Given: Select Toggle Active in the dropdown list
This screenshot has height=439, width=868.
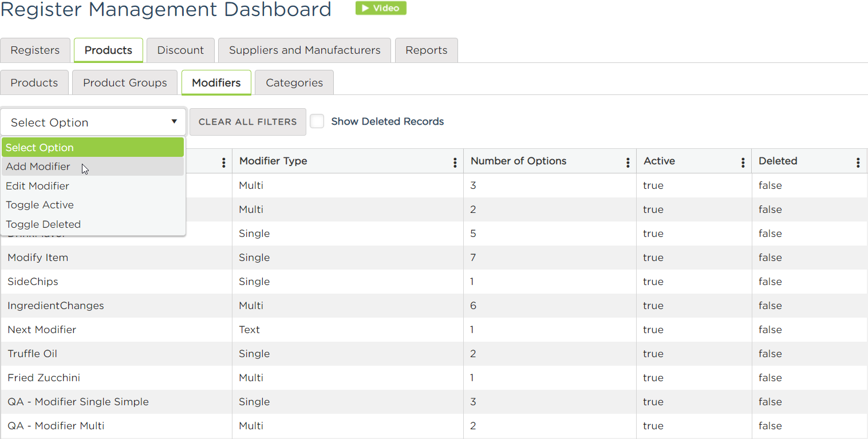Looking at the screenshot, I should [40, 205].
